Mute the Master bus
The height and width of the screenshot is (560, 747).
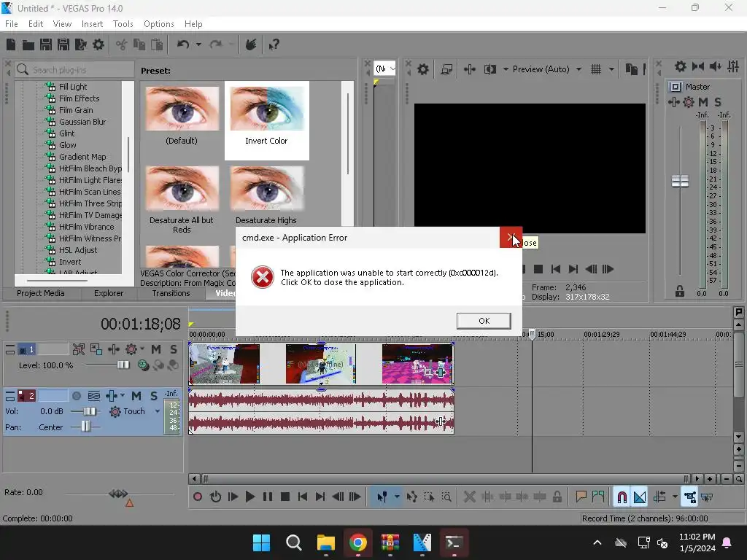point(703,102)
